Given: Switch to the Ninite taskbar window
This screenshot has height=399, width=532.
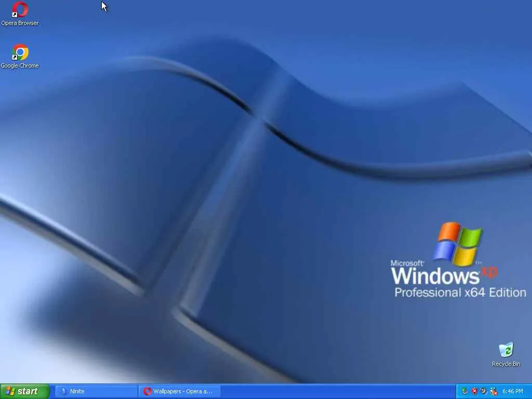Looking at the screenshot, I should point(96,391).
